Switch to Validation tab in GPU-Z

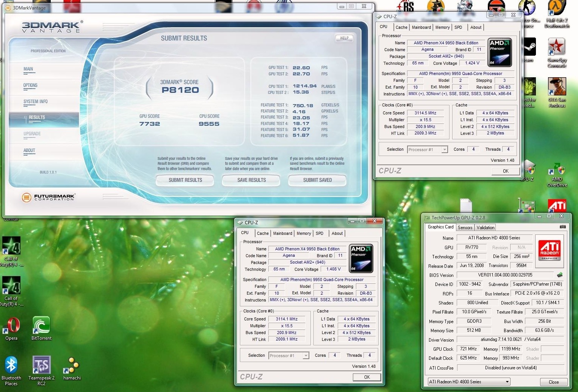point(485,228)
